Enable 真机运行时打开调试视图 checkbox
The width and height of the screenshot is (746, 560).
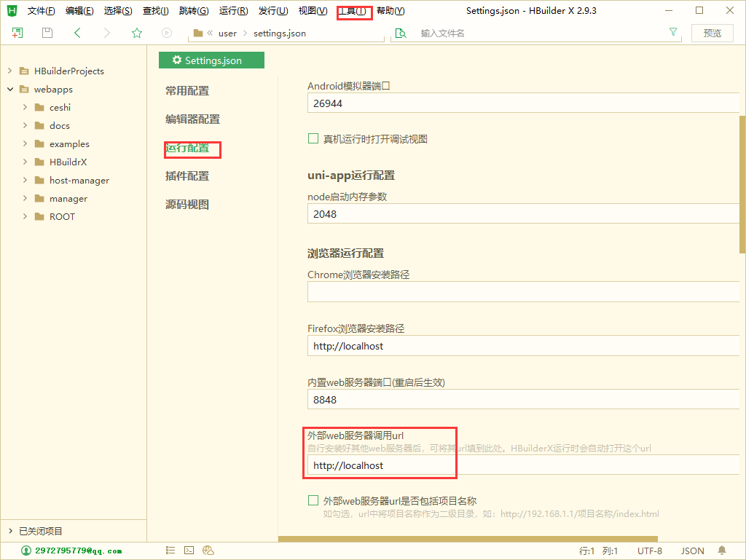tap(313, 139)
